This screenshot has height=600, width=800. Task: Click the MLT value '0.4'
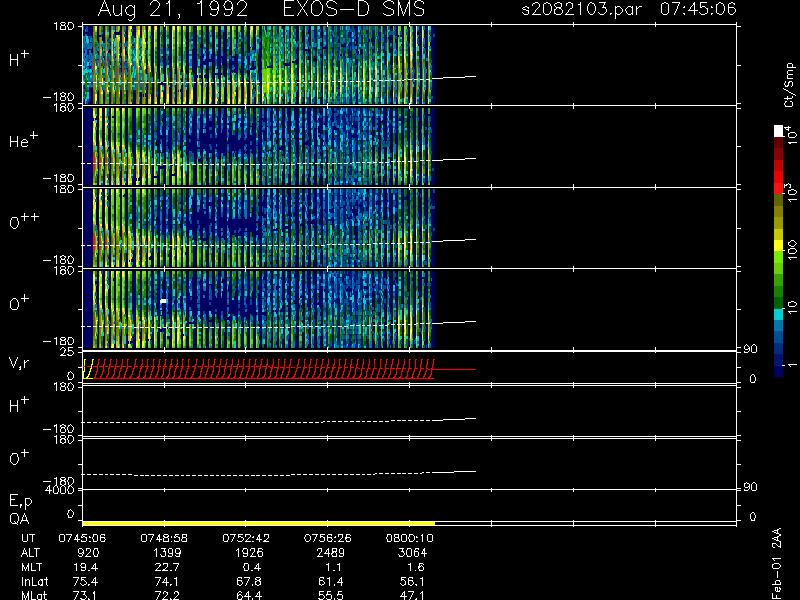[x=252, y=567]
